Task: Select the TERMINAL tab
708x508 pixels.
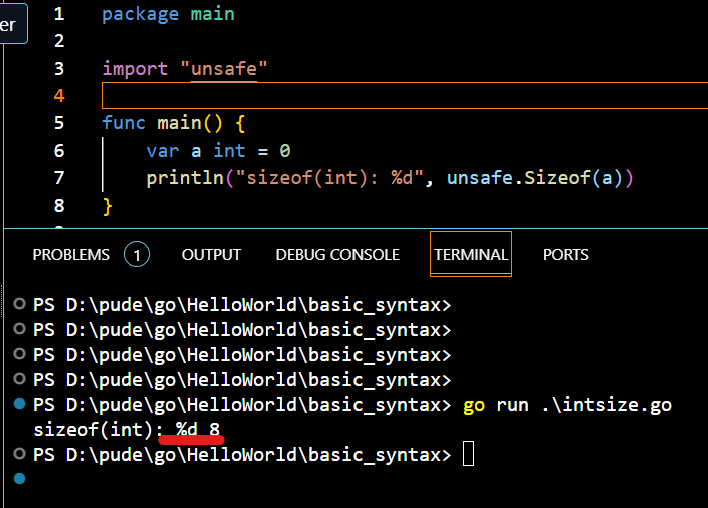Action: [470, 255]
